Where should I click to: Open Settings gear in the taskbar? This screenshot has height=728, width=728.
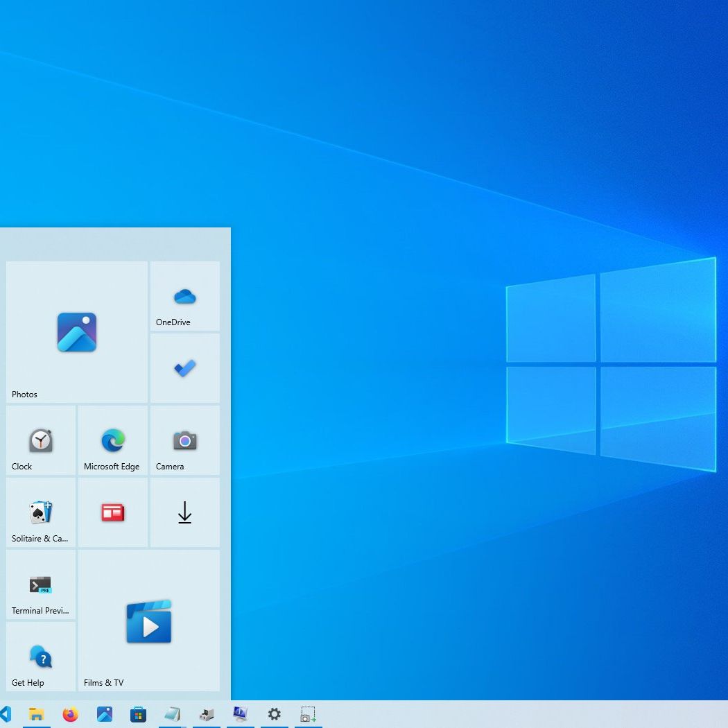275,714
